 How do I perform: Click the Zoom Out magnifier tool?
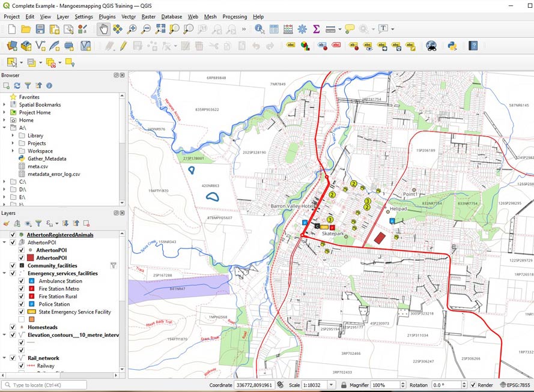146,29
